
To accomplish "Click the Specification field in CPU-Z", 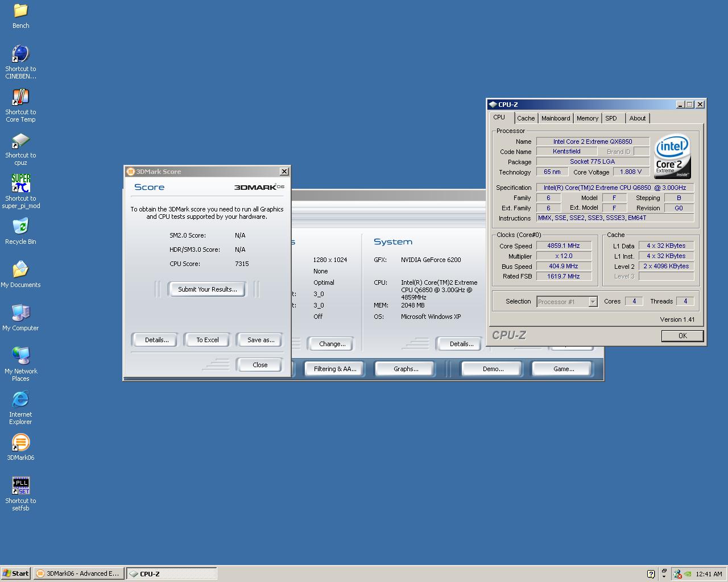I will pyautogui.click(x=614, y=188).
